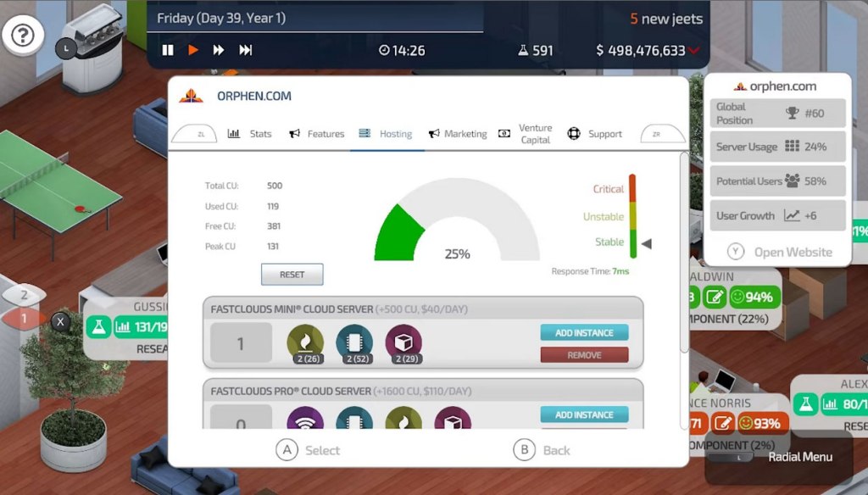Add a FastClouds Mini server instance
Viewport: 868px width, 495px height.
point(584,333)
